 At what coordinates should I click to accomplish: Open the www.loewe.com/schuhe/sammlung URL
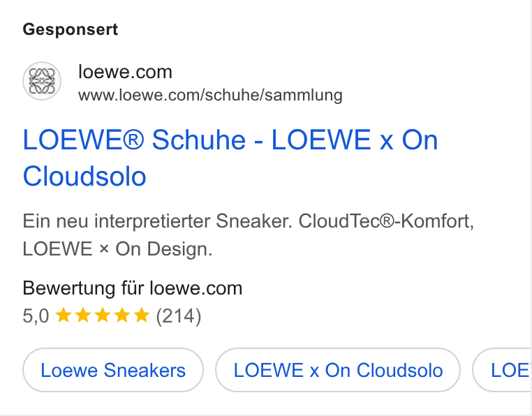pos(210,95)
